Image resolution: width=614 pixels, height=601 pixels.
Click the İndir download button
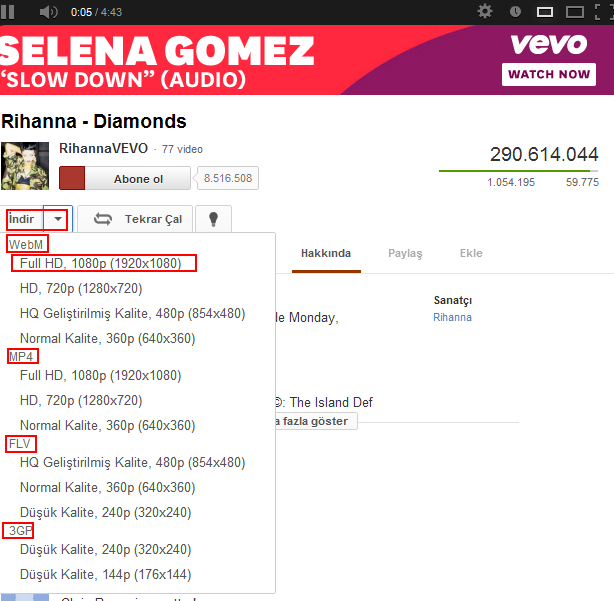(22, 219)
